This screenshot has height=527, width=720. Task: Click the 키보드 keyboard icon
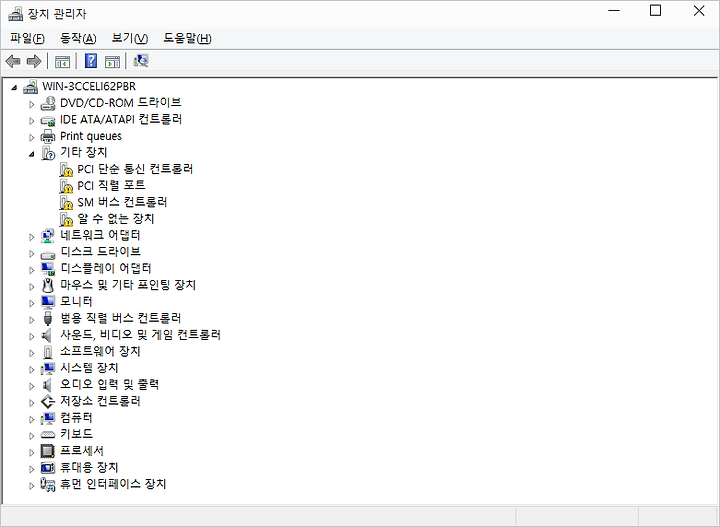pyautogui.click(x=48, y=434)
